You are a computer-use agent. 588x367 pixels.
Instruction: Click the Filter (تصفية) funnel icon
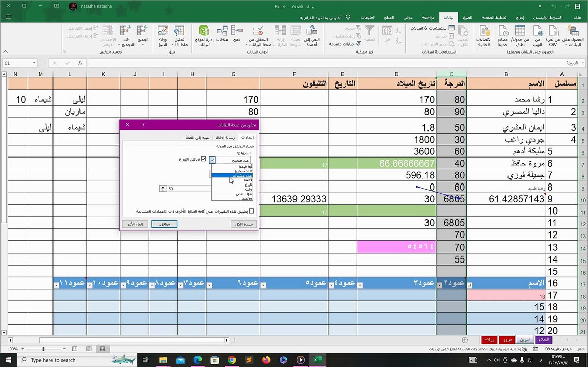[x=369, y=33]
